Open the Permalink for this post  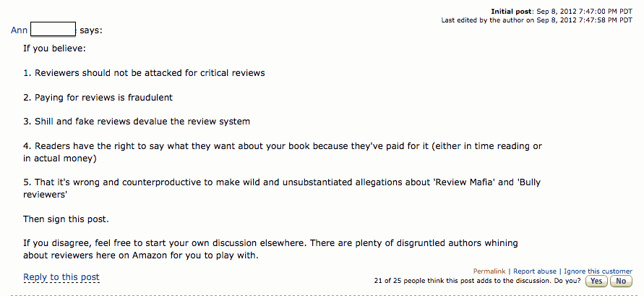coord(489,271)
